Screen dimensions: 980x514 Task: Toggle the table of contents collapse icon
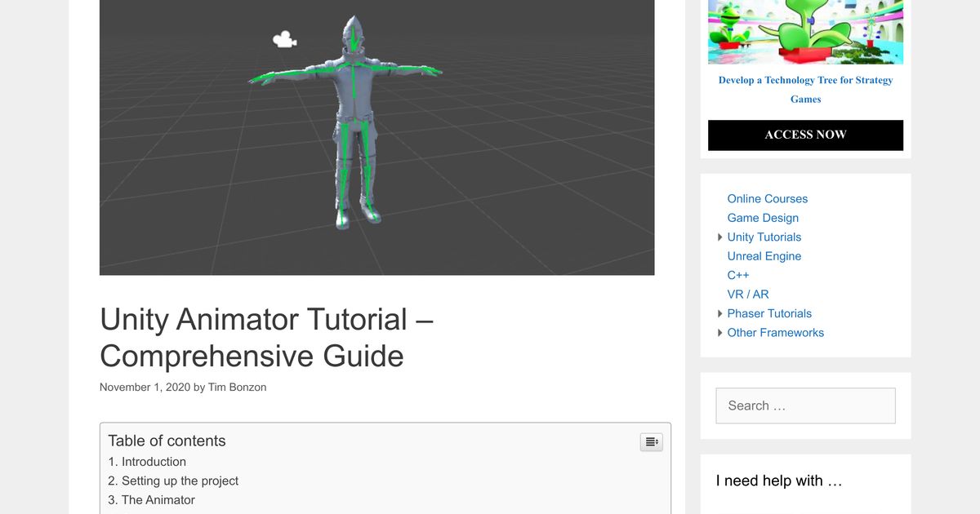coord(651,441)
